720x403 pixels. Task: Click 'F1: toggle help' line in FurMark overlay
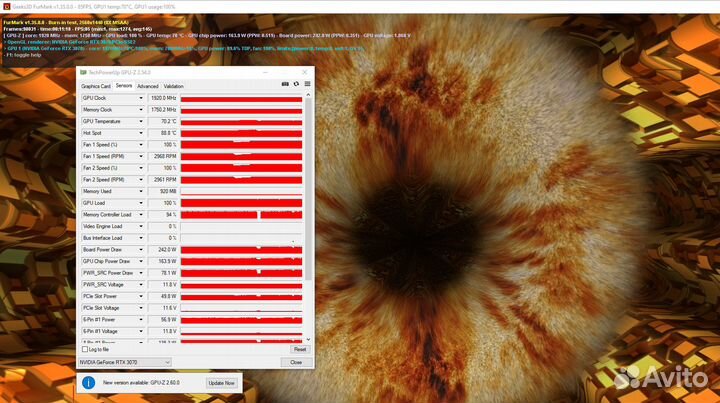point(22,55)
